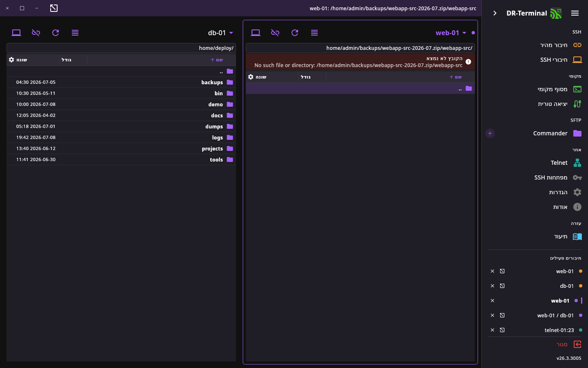Switch to telnet-01:23 connection
Screen dimensions: 588x368
coord(559,330)
